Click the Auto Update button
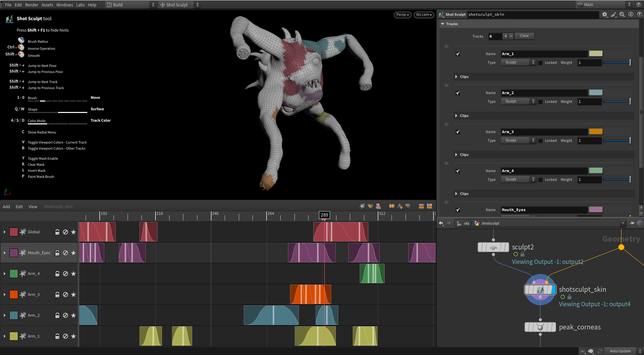 (x=620, y=351)
